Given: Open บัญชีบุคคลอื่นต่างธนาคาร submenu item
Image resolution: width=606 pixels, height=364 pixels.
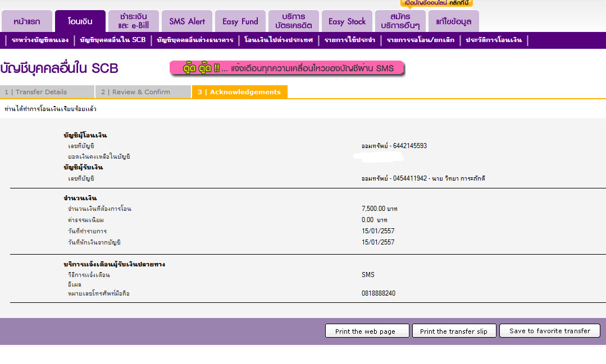Looking at the screenshot, I should pyautogui.click(x=195, y=40).
